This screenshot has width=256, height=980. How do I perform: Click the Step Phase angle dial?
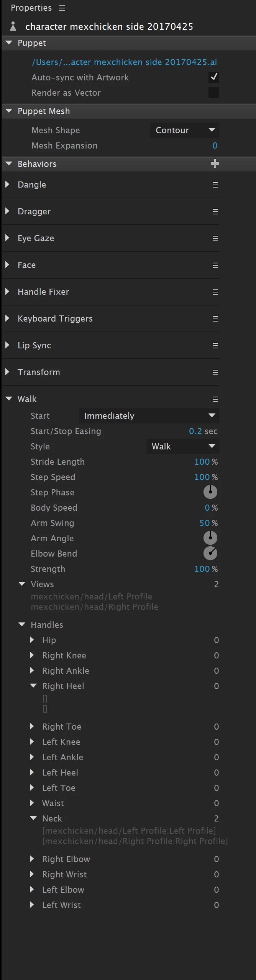[210, 492]
